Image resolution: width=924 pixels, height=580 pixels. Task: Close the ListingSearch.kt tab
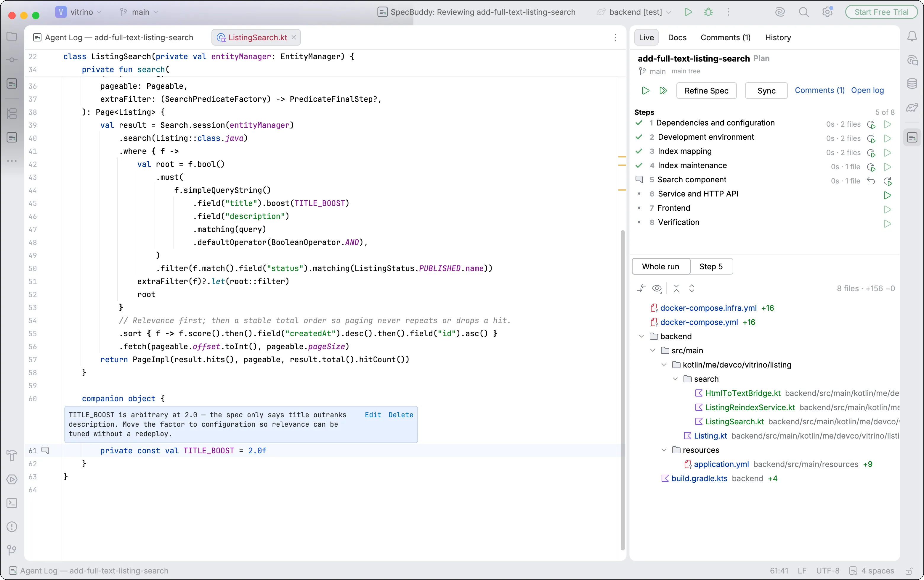(293, 37)
